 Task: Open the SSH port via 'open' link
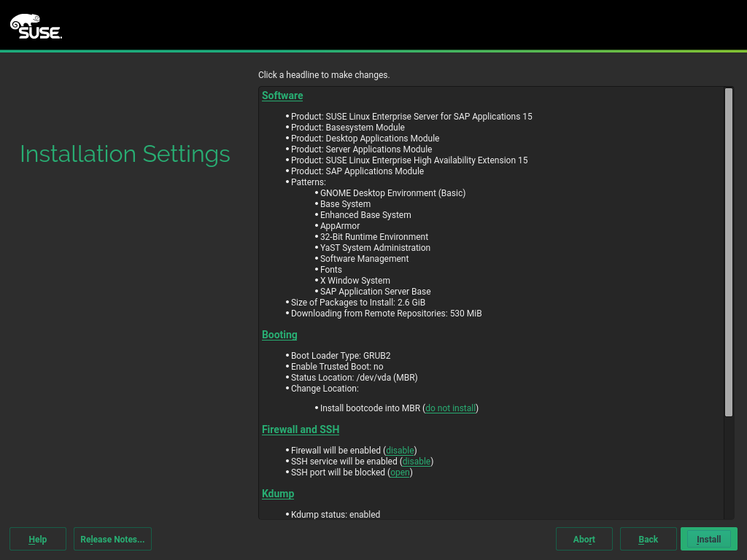pyautogui.click(x=400, y=472)
